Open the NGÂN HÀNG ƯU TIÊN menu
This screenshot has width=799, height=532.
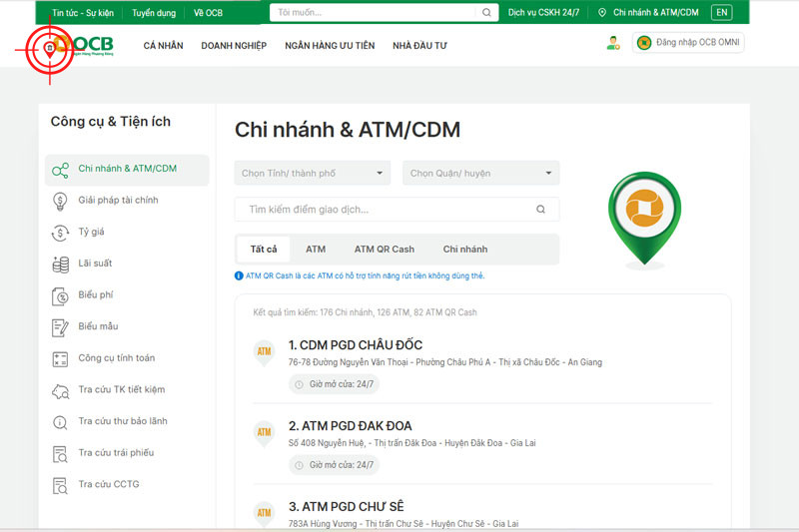click(330, 46)
